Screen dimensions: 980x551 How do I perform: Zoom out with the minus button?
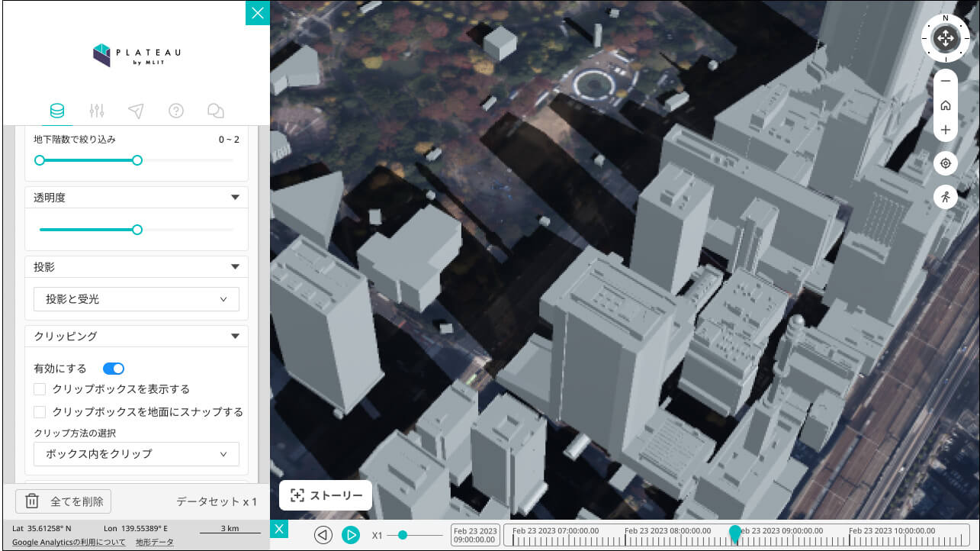(946, 81)
